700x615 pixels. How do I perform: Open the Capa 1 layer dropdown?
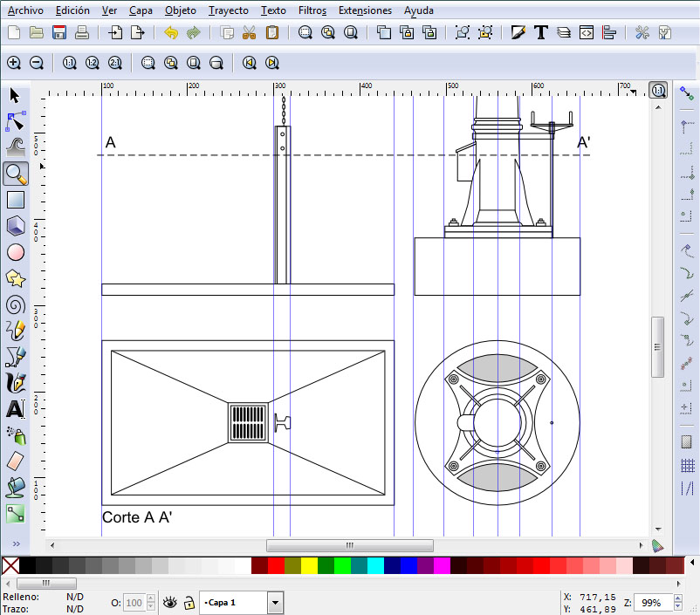point(275,602)
